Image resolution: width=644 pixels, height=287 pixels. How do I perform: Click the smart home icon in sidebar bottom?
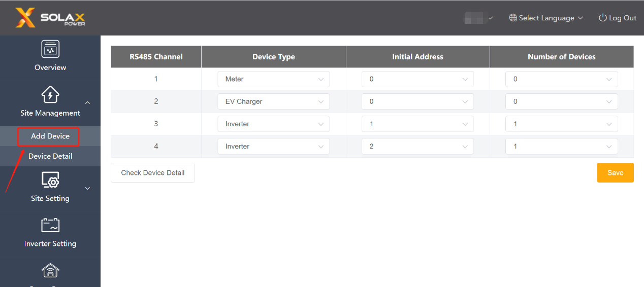pos(50,271)
